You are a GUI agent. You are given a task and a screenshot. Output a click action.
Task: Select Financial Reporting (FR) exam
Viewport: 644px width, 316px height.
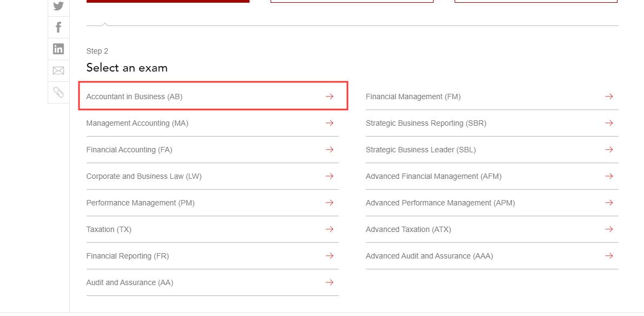coord(128,256)
